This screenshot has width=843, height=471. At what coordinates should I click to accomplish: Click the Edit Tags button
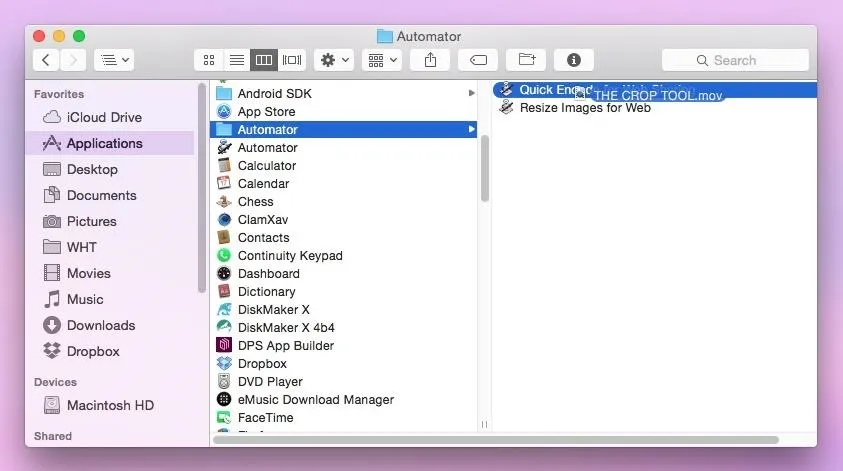[x=478, y=60]
